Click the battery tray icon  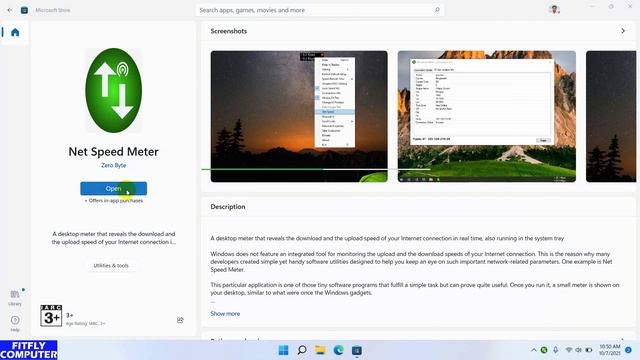pyautogui.click(x=589, y=350)
